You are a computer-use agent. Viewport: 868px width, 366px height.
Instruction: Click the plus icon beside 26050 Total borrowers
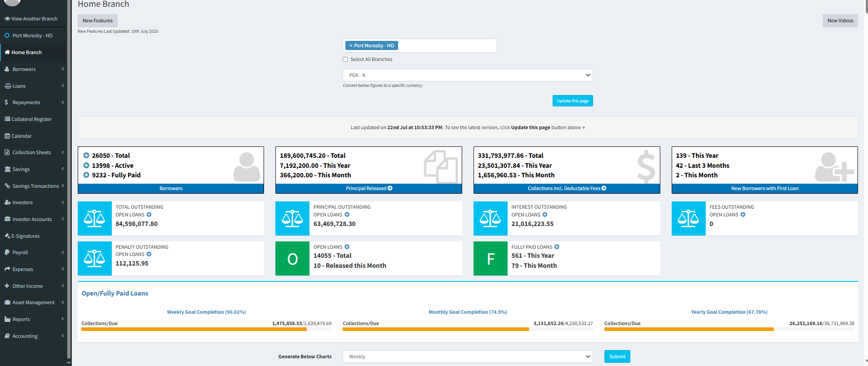(x=86, y=155)
